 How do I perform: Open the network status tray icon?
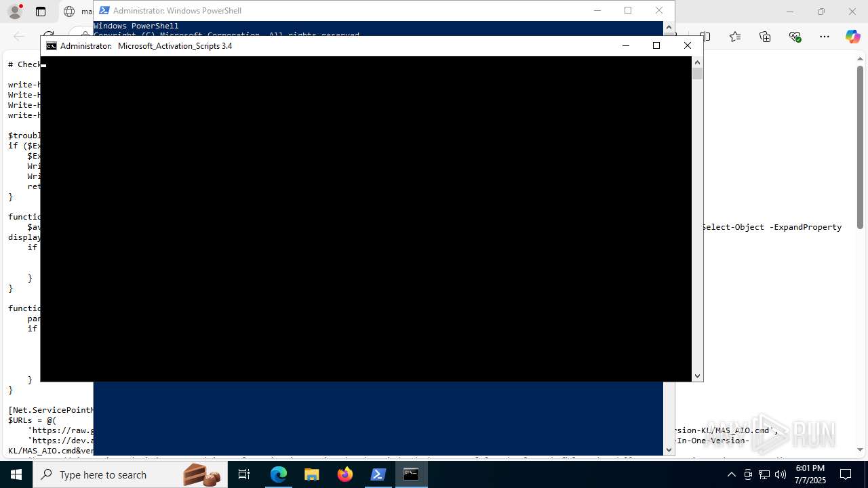click(x=764, y=474)
